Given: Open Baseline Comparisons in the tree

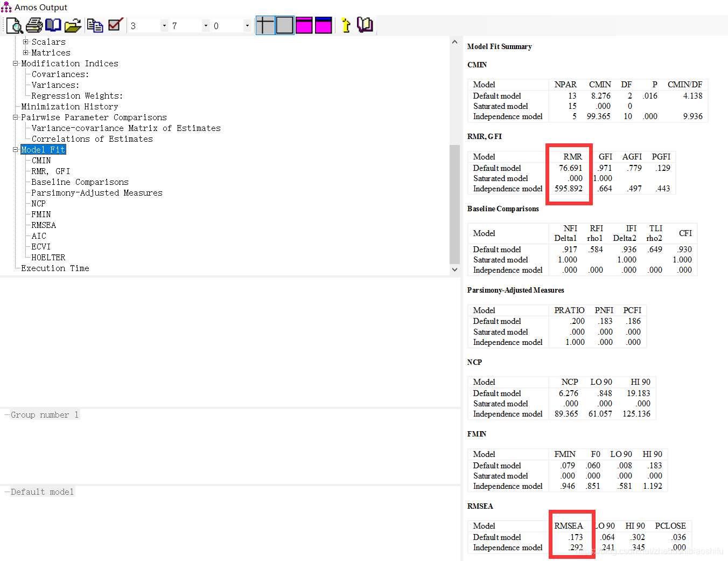Looking at the screenshot, I should point(80,182).
